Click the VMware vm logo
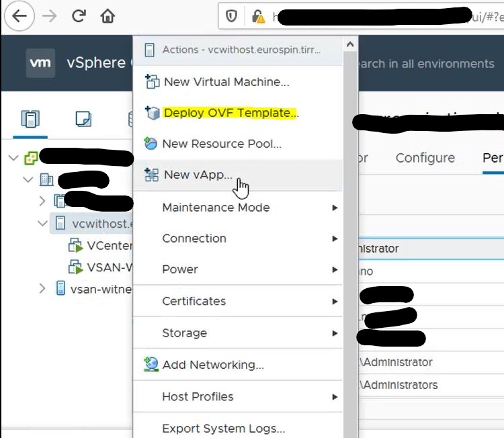Screen dimensions: 504x438 pos(40,63)
